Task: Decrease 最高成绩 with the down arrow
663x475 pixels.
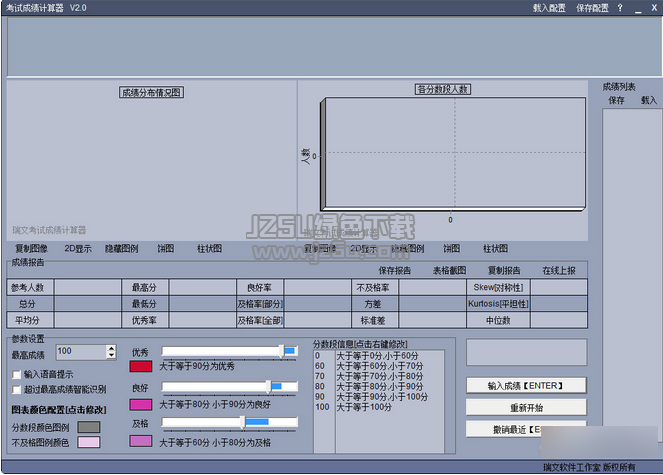Action: click(x=111, y=355)
